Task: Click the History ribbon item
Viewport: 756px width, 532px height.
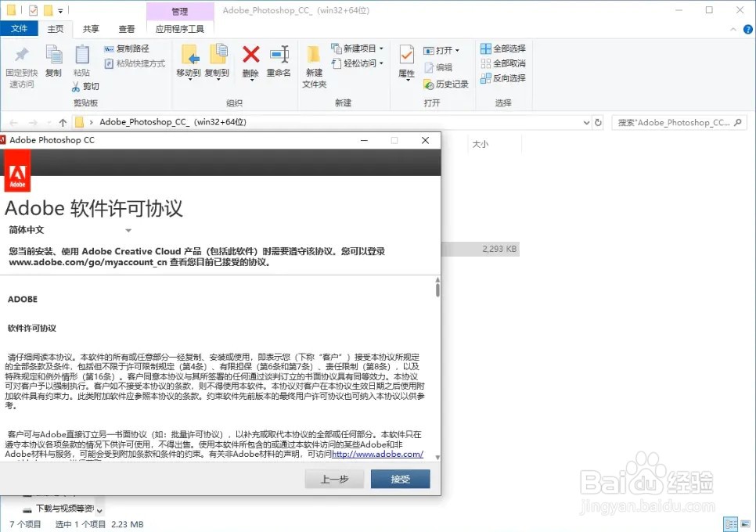Action: tap(446, 84)
